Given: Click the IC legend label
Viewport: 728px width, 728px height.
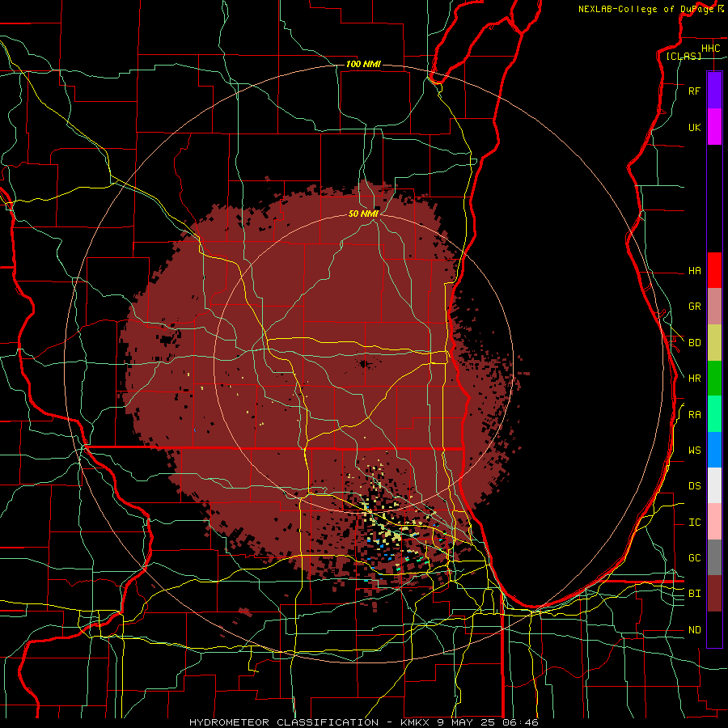Looking at the screenshot, I should click(694, 523).
